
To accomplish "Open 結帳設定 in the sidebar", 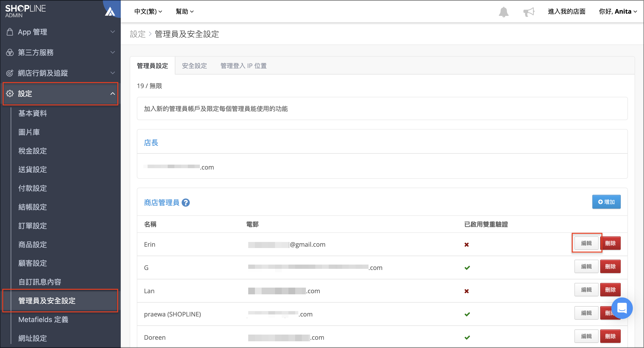I will click(x=32, y=207).
